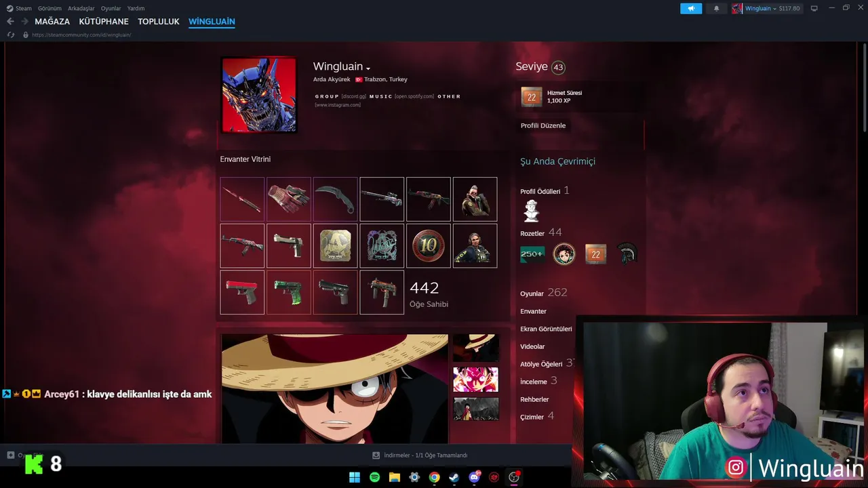The image size is (868, 488).
Task: Open the large Luffy straw hat artwork
Action: click(335, 388)
